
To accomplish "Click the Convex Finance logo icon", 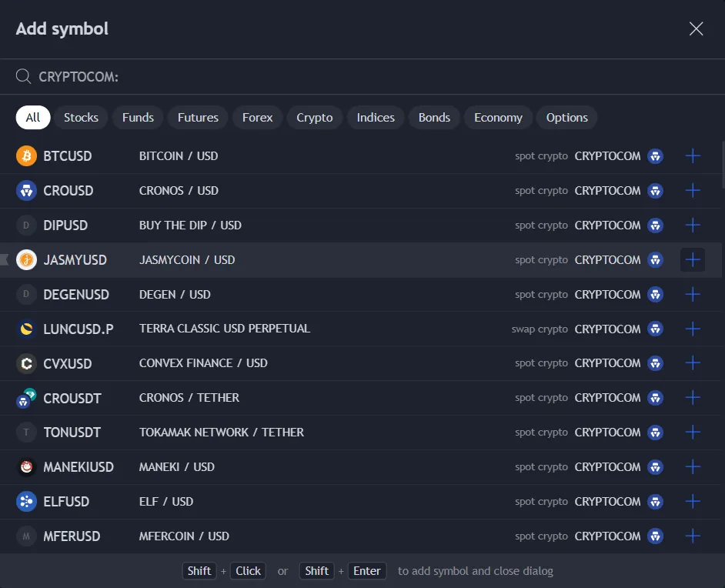I will coord(26,363).
